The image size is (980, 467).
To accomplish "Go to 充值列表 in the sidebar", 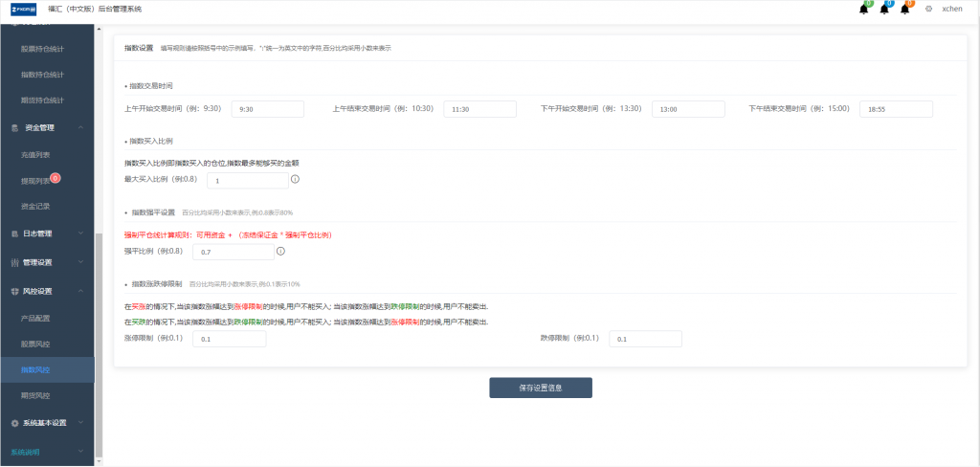I will pos(35,154).
